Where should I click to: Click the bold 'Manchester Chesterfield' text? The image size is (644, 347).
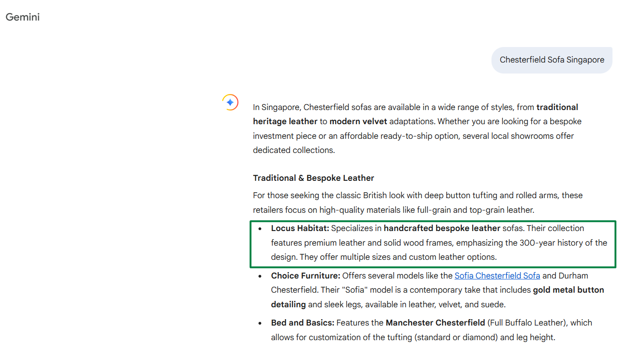[x=435, y=323]
